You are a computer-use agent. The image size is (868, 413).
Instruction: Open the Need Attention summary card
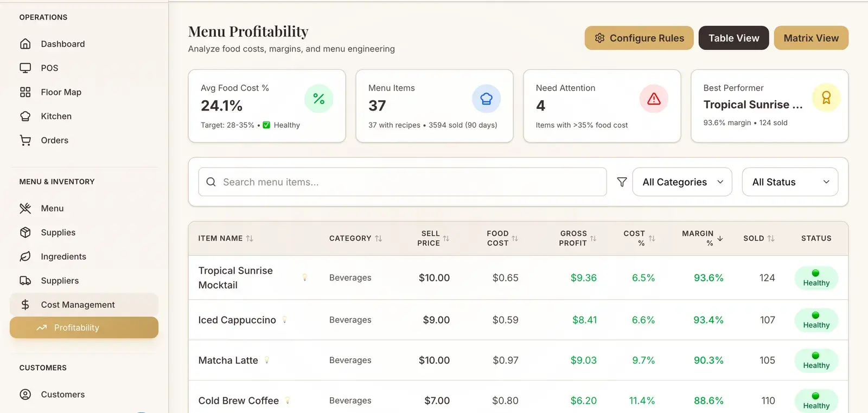602,106
